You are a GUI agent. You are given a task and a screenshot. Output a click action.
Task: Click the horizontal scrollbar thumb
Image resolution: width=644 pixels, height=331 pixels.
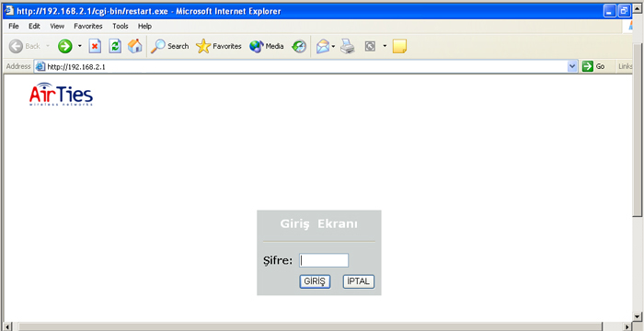tap(310, 327)
